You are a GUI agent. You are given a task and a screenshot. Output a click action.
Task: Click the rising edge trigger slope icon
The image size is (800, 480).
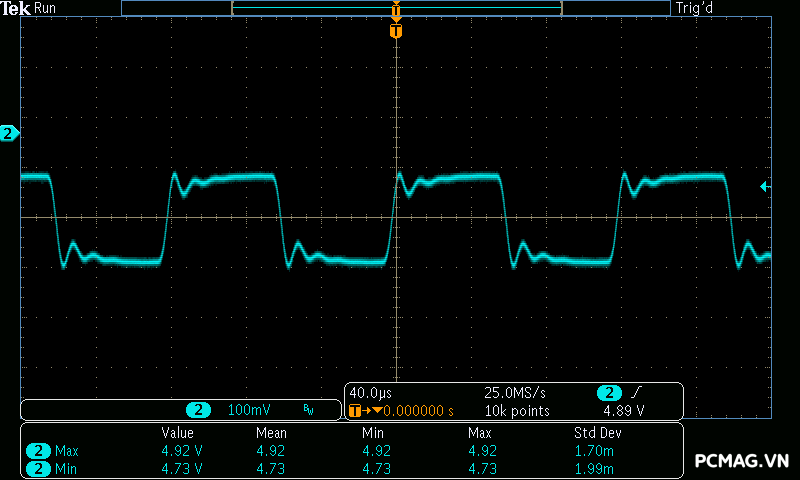tap(638, 393)
